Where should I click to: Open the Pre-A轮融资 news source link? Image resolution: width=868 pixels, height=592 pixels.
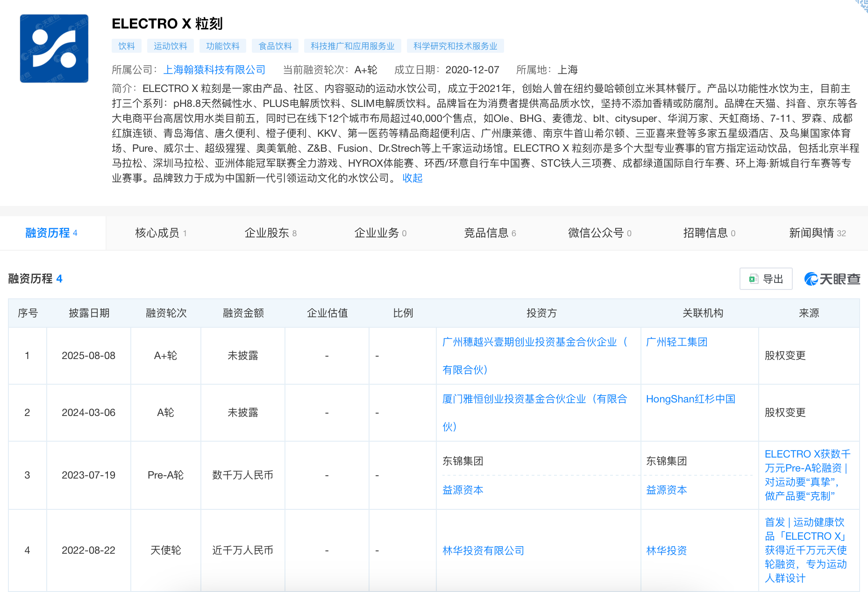808,475
